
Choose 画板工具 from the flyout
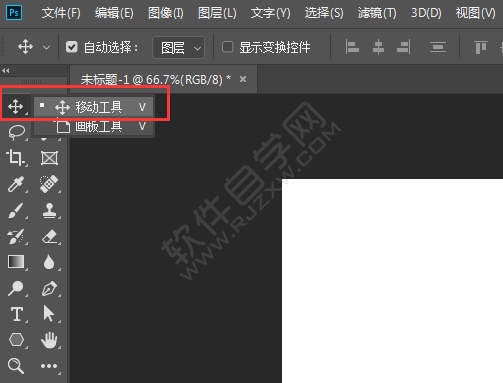pos(94,126)
